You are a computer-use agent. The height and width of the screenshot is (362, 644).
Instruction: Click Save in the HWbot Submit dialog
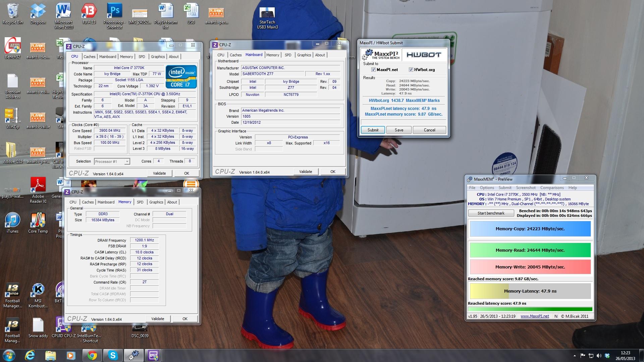[399, 130]
